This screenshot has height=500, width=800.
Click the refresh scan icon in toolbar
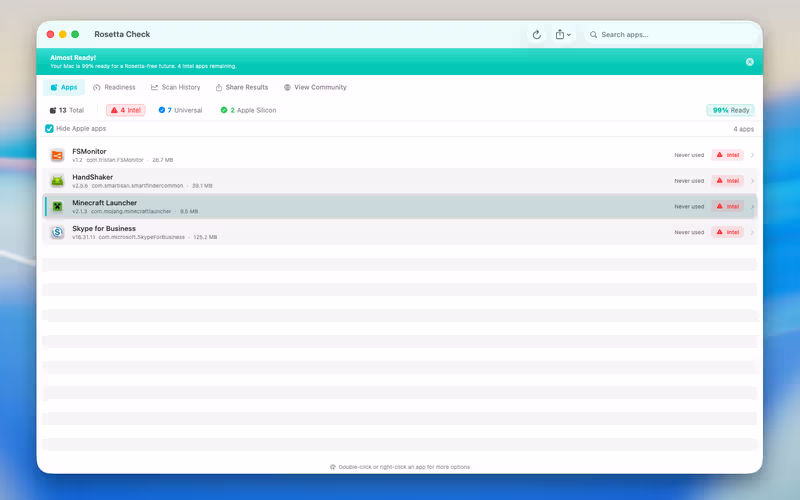tap(536, 35)
